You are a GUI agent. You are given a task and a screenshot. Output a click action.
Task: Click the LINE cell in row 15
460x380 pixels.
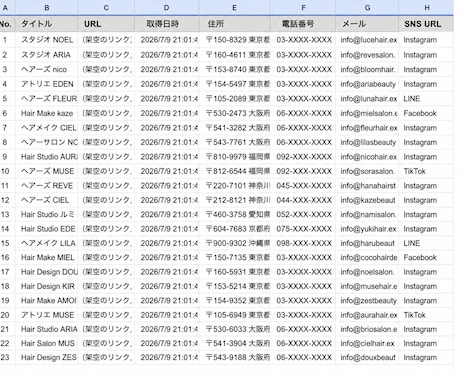point(426,243)
